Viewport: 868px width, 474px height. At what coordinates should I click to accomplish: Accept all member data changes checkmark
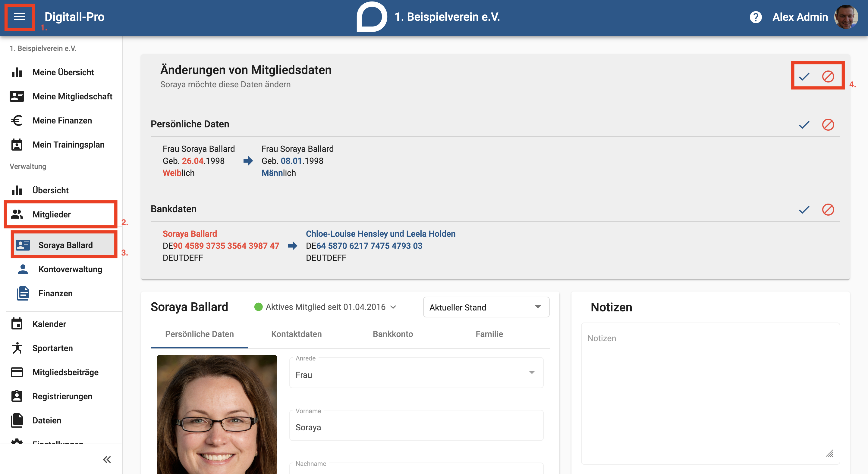point(804,77)
